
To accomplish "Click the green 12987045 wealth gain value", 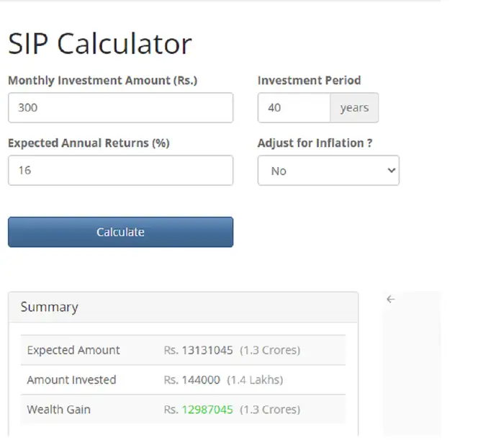I will coord(207,410).
